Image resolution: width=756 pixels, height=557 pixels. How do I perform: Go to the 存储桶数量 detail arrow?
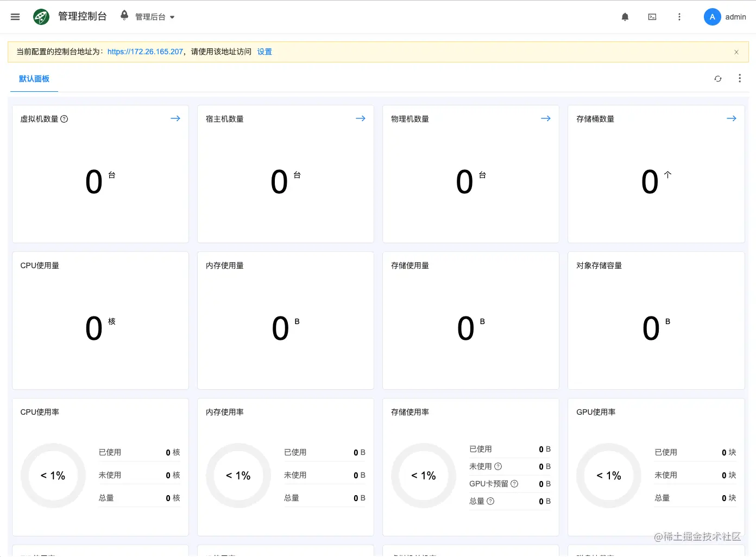pos(732,118)
